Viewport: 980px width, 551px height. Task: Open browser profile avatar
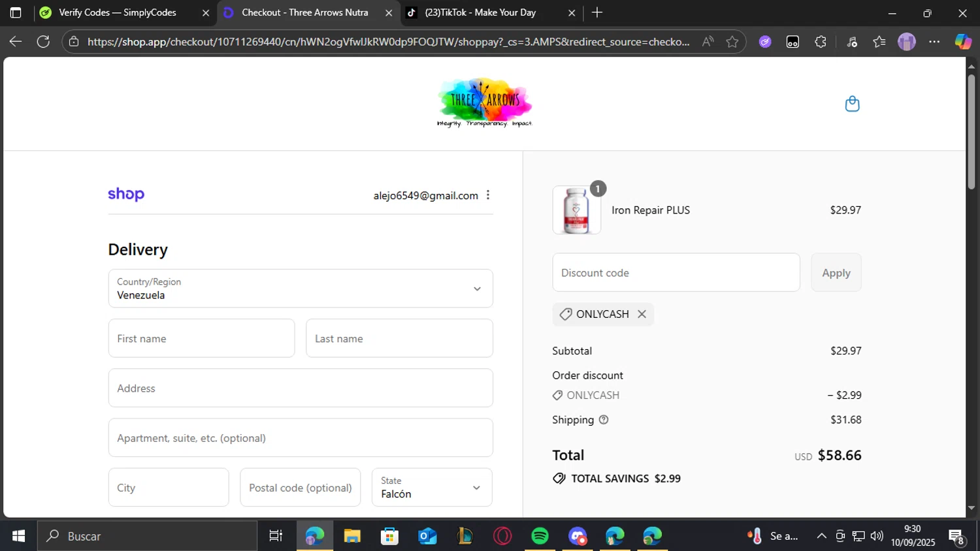(x=907, y=42)
